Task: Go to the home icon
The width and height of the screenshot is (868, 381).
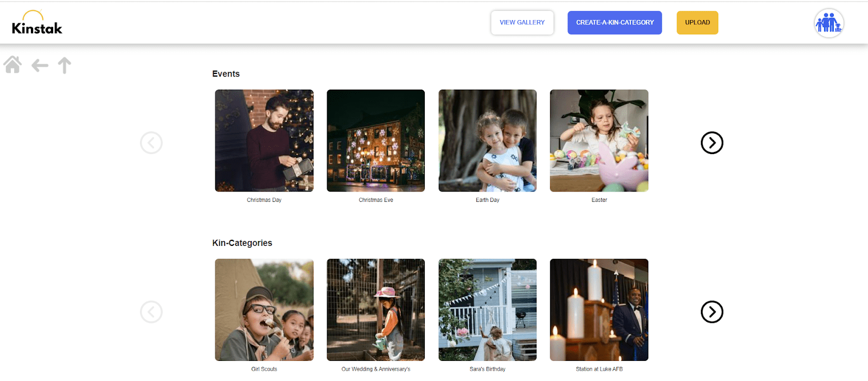Action: point(12,65)
